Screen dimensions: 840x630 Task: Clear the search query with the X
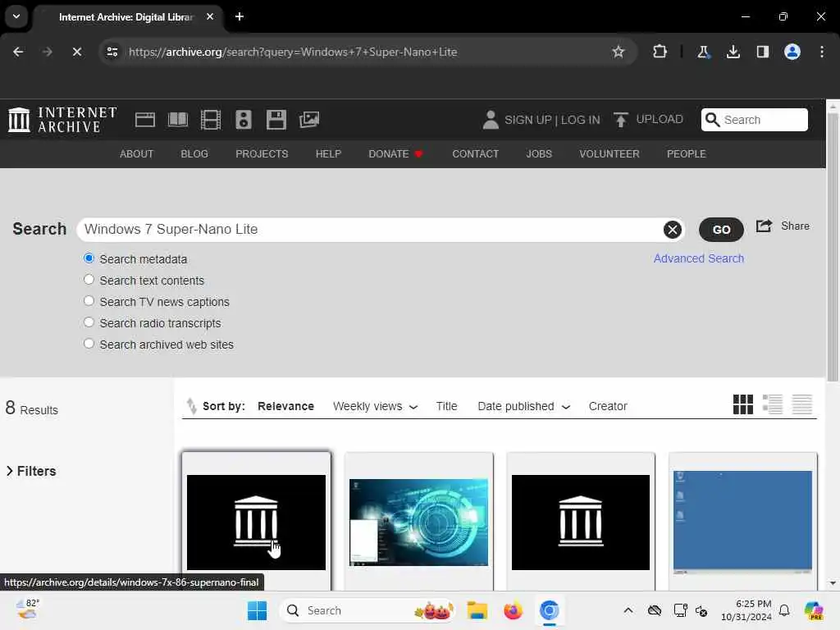pos(673,230)
